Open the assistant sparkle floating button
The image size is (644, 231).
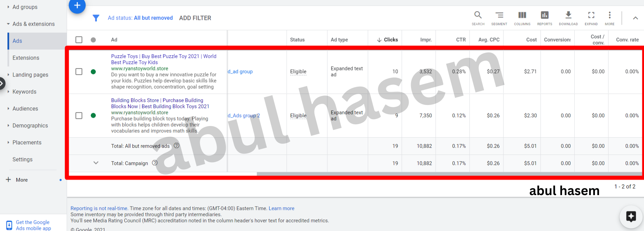(631, 216)
